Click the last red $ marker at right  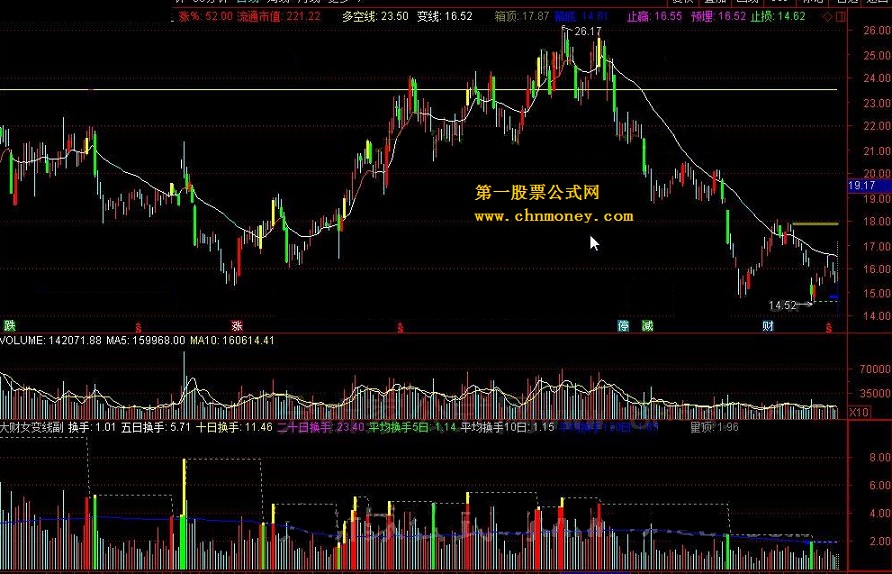point(829,328)
